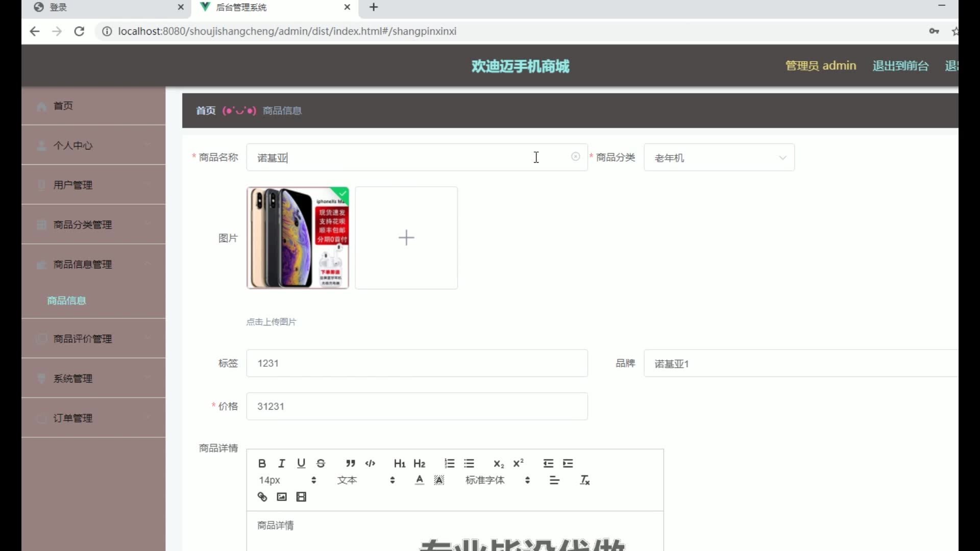Click the plus to upload another image
The image size is (980, 551).
(406, 238)
